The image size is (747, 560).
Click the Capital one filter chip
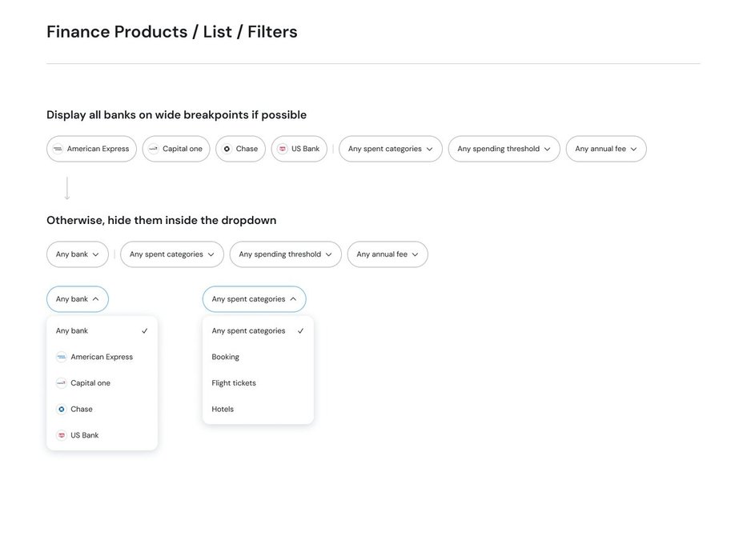(x=176, y=149)
